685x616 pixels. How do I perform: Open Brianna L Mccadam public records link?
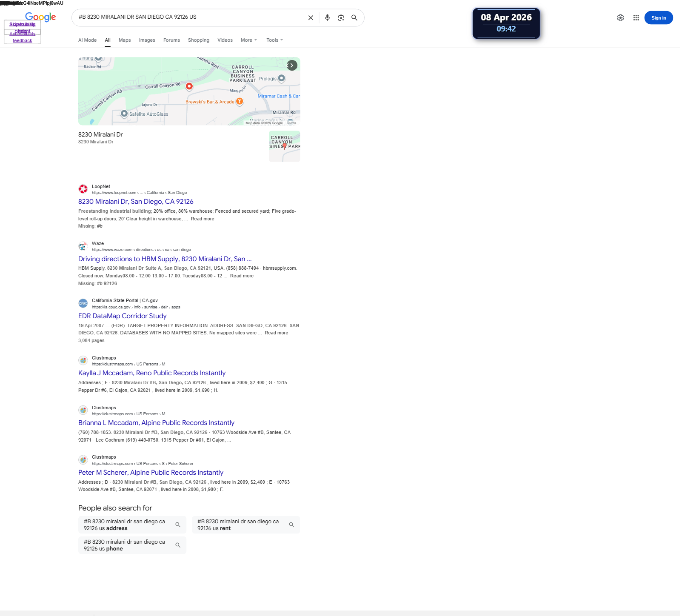[x=156, y=423]
